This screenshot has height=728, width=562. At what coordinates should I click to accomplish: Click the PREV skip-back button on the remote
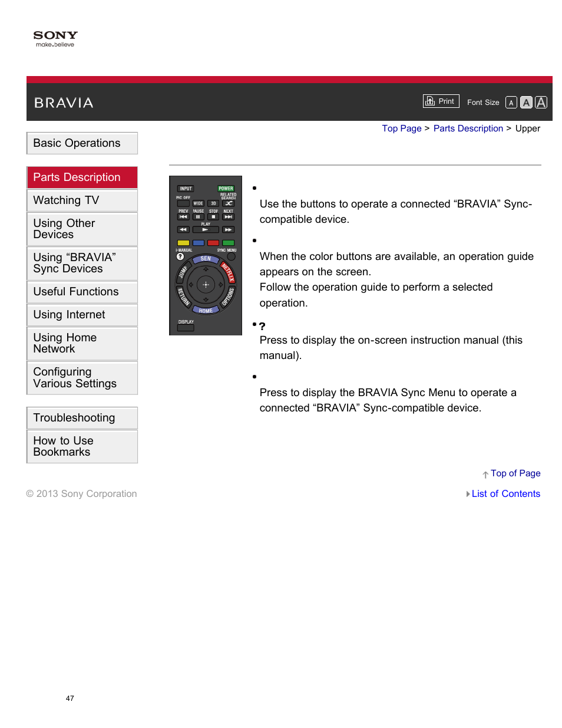tap(183, 216)
